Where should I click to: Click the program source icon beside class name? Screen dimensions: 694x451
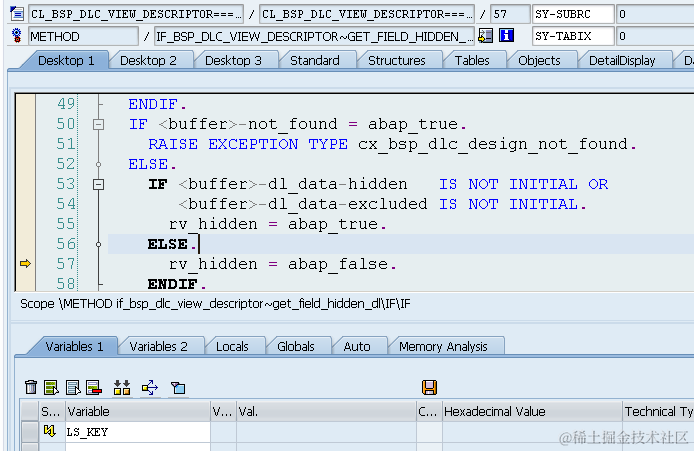(x=17, y=14)
